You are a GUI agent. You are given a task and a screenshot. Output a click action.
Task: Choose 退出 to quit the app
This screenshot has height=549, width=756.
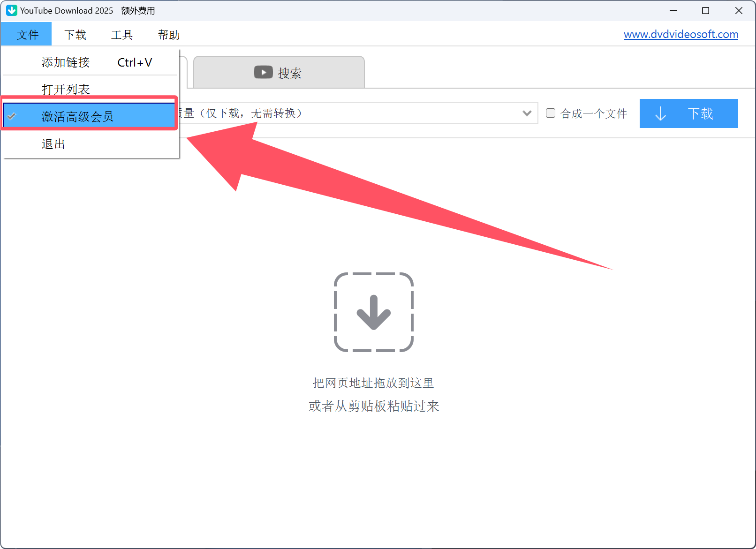click(53, 144)
